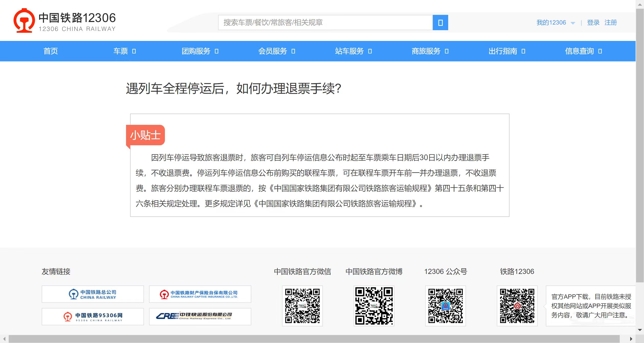
Task: Click the 注册 link
Action: tap(611, 23)
